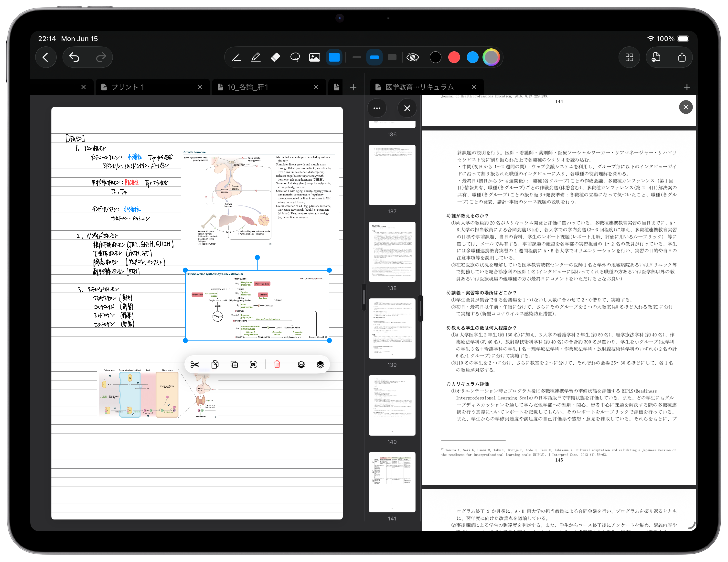This screenshot has height=562, width=728.
Task: Open page 138 thumbnail
Action: tap(392, 252)
